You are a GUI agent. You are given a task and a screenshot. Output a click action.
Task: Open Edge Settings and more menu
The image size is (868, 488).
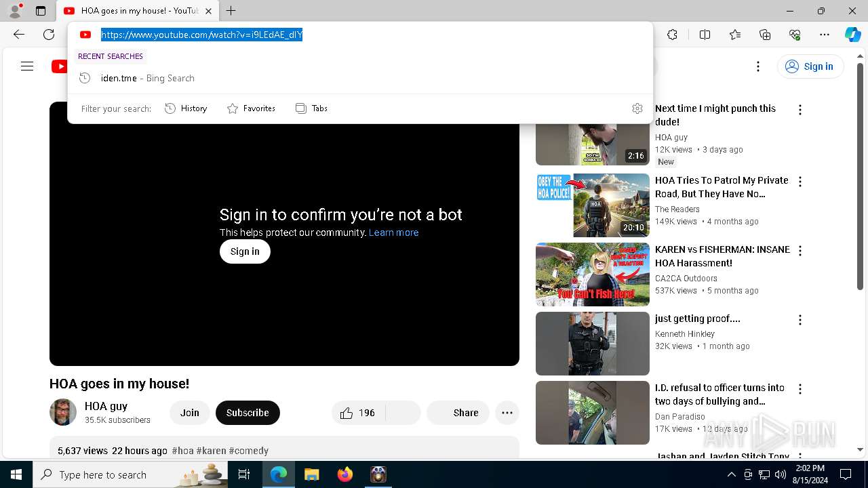825,35
